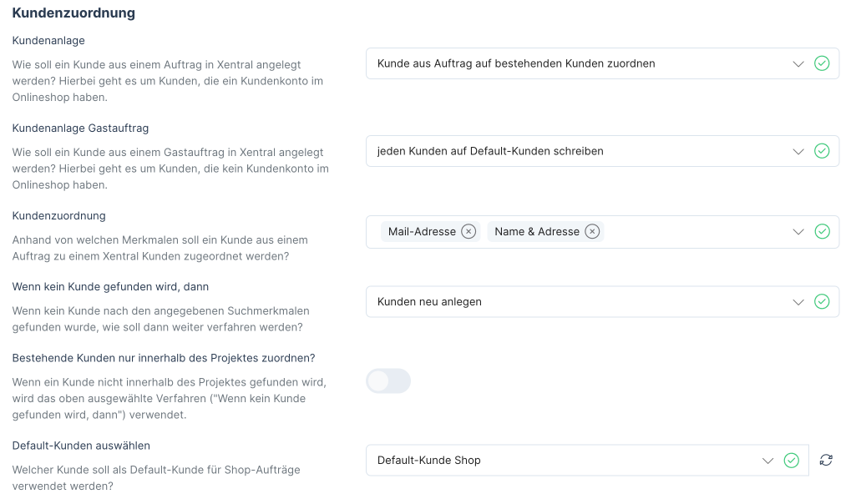
Task: Click the checkmark next to Kunden neu anlegen
Action: (822, 301)
